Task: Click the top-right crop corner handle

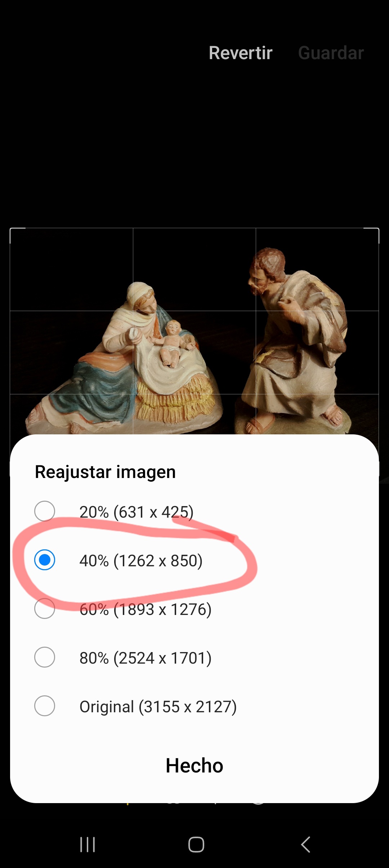Action: click(372, 235)
